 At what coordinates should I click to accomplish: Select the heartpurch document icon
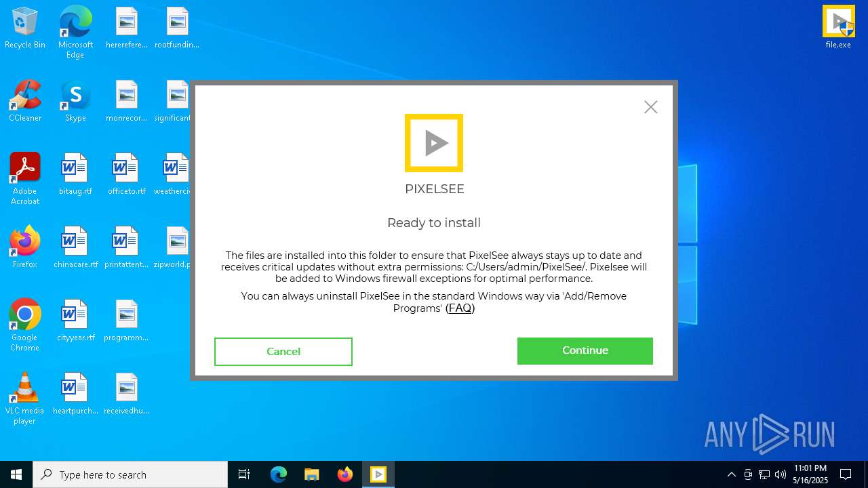click(x=75, y=394)
